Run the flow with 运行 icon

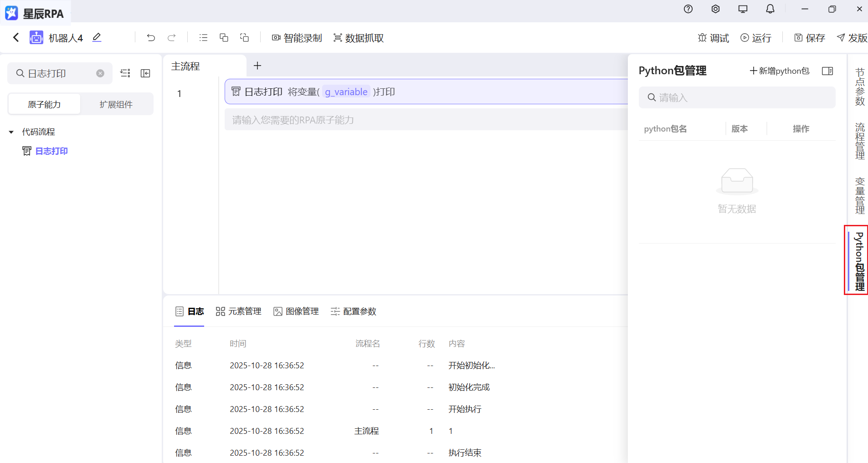pyautogui.click(x=755, y=38)
